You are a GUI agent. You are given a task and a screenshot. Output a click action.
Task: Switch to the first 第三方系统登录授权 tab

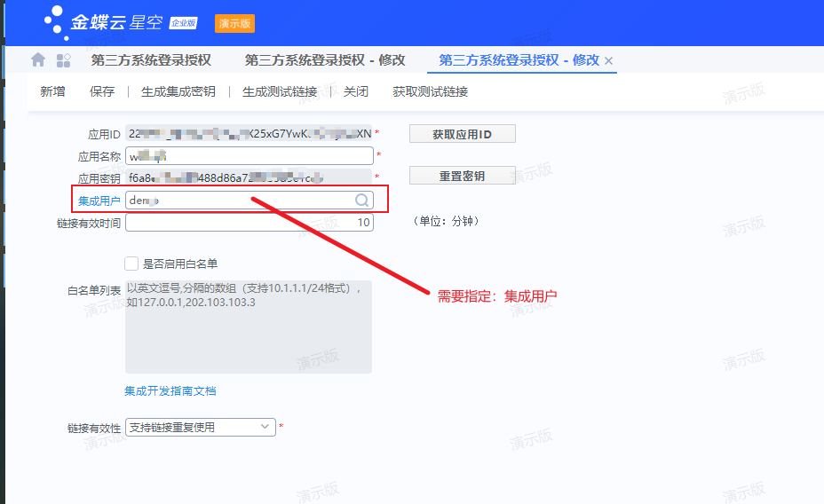[151, 60]
